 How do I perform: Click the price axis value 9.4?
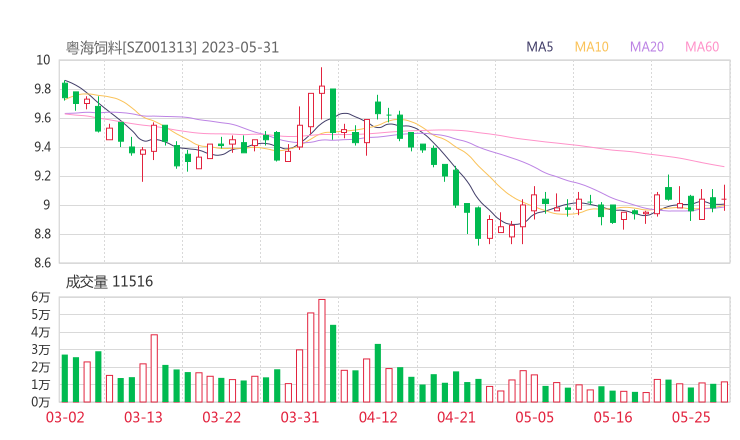click(x=42, y=147)
